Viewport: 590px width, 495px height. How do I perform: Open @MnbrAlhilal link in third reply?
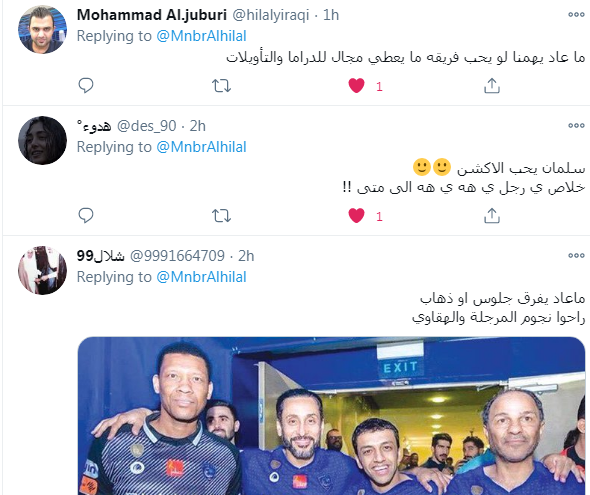201,277
